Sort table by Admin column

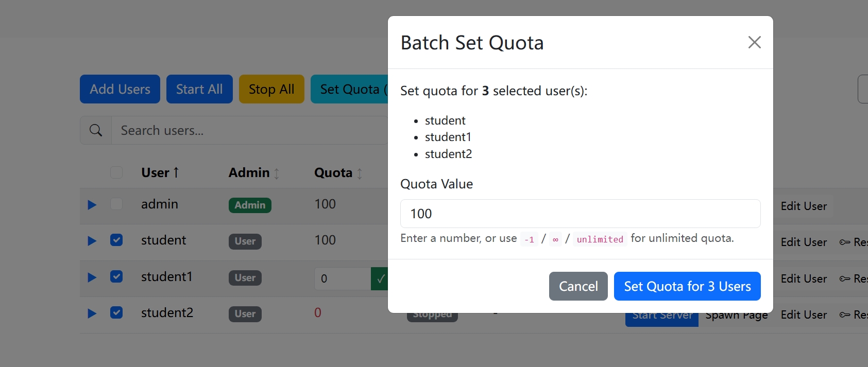254,172
